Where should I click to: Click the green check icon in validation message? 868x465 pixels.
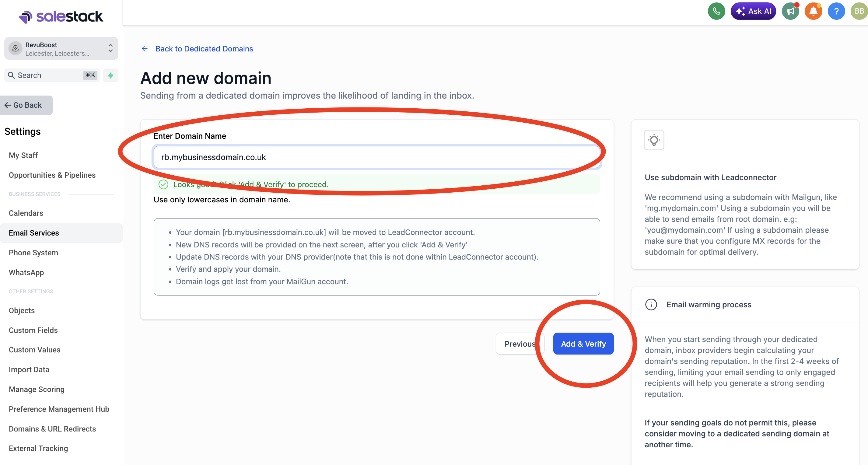tap(163, 184)
